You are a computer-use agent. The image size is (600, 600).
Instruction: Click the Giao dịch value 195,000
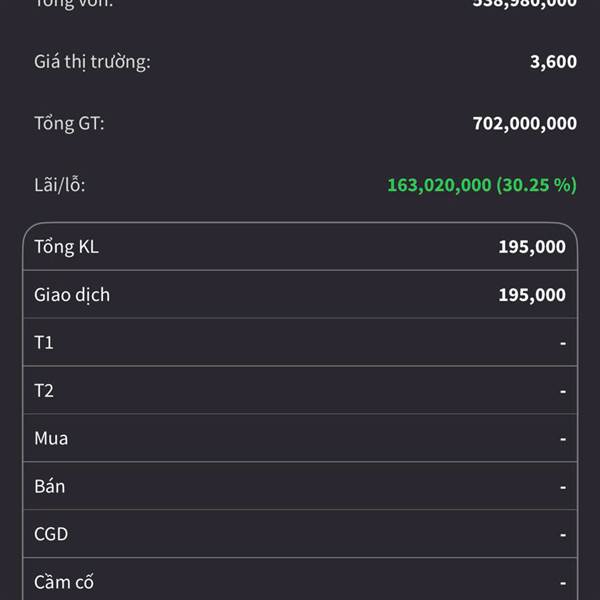pos(532,295)
